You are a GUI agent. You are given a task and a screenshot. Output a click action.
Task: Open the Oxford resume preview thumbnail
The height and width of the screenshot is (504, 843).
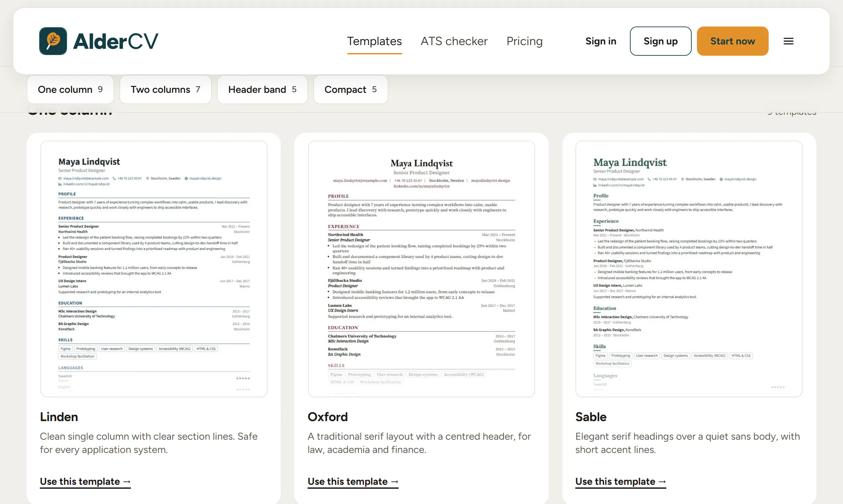tap(421, 269)
